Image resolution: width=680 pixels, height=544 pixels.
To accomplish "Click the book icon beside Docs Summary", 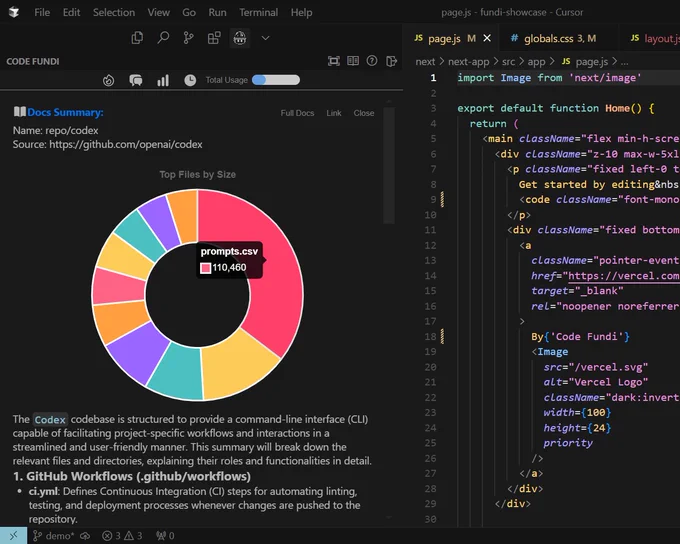I will click(20, 112).
